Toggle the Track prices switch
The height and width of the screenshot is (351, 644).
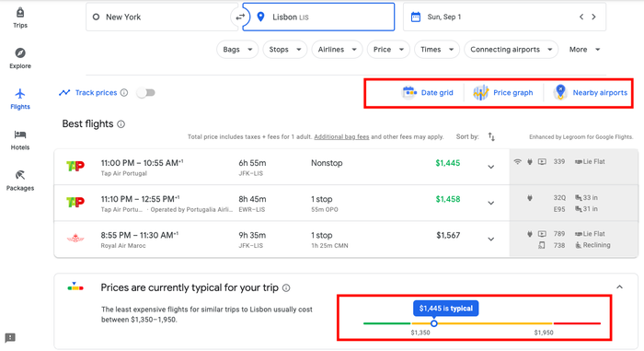coord(146,92)
